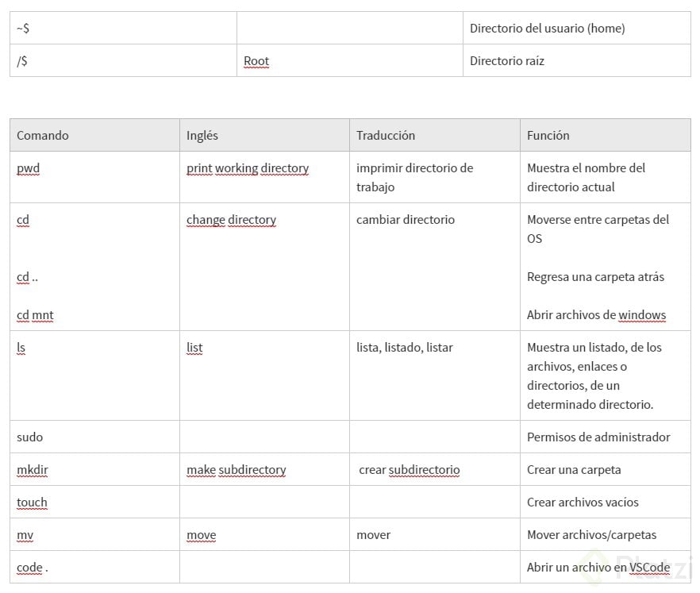
Task: Click "Permisos de administrador" description
Action: [598, 437]
